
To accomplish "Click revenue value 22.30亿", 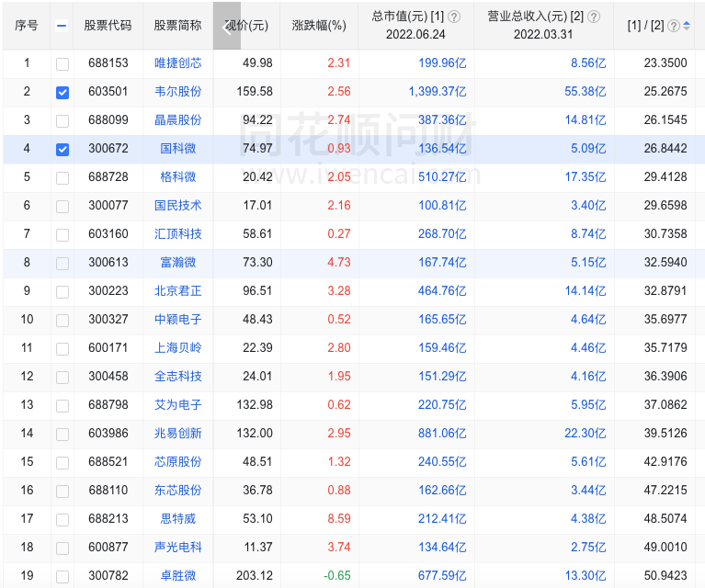I will pyautogui.click(x=586, y=434).
